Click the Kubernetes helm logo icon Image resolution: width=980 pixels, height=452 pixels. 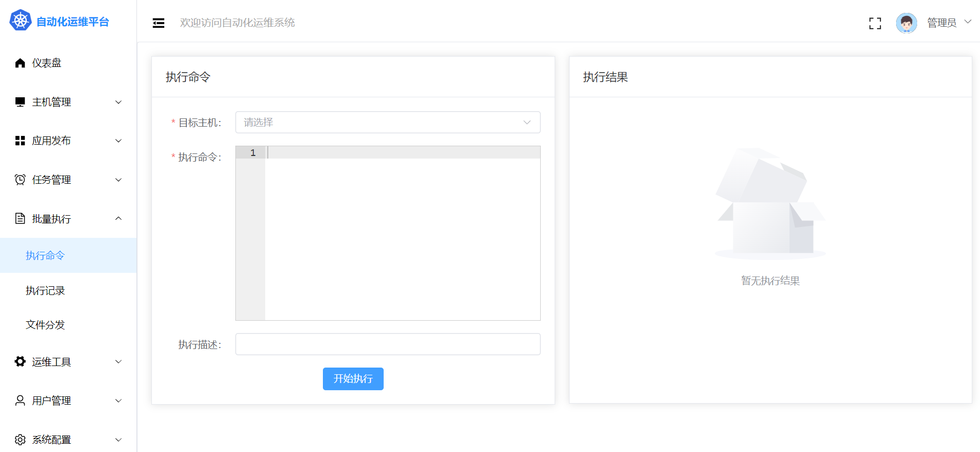coord(21,21)
